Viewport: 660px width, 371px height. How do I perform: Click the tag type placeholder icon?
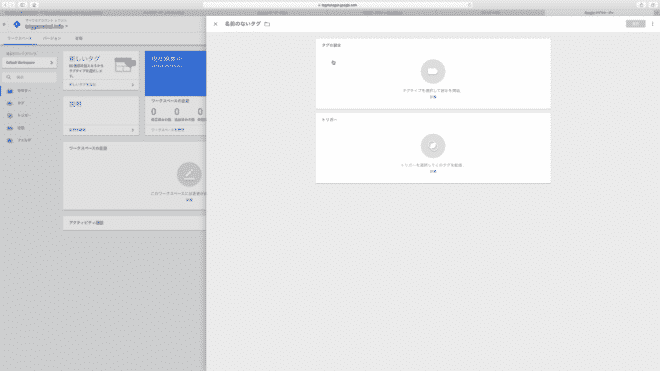(x=433, y=71)
